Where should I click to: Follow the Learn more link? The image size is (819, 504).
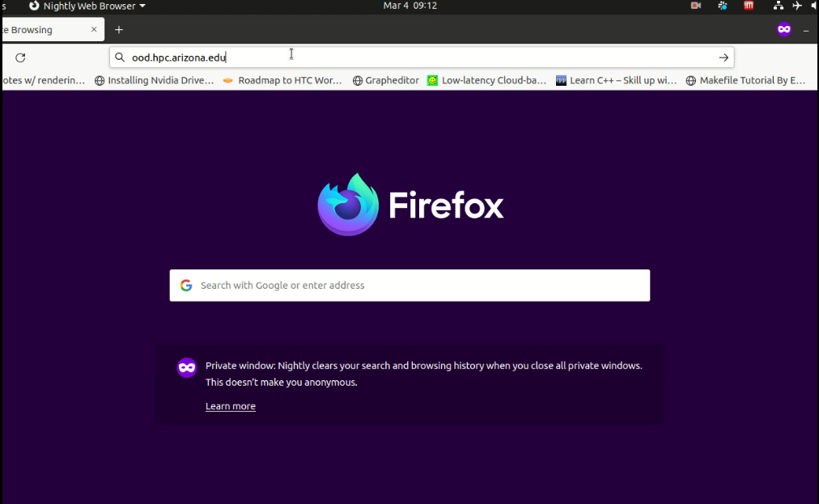[231, 406]
